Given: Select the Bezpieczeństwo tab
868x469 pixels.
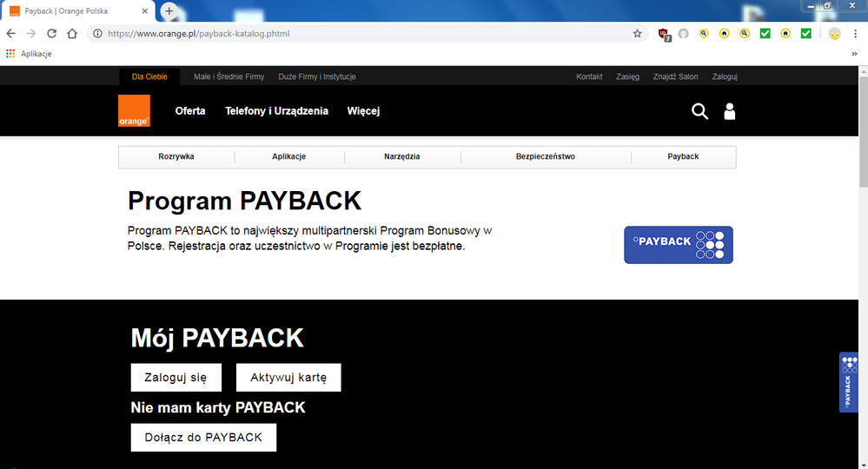Looking at the screenshot, I should click(x=546, y=156).
